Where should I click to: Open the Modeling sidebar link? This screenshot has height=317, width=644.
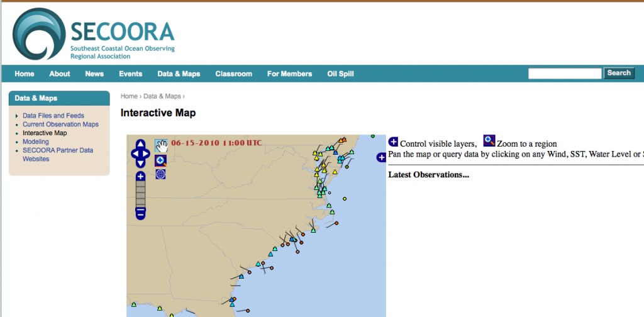pyautogui.click(x=36, y=142)
